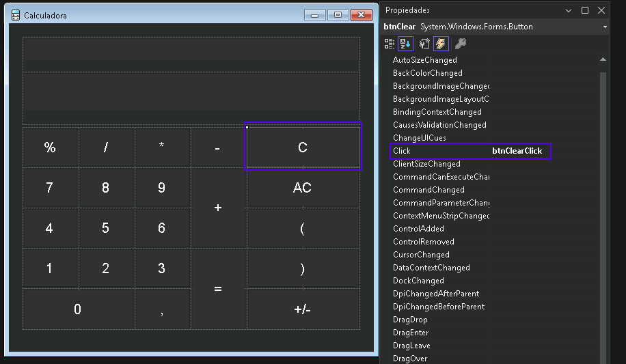
Task: Select the ClientSizeChanged event
Action: coord(426,164)
